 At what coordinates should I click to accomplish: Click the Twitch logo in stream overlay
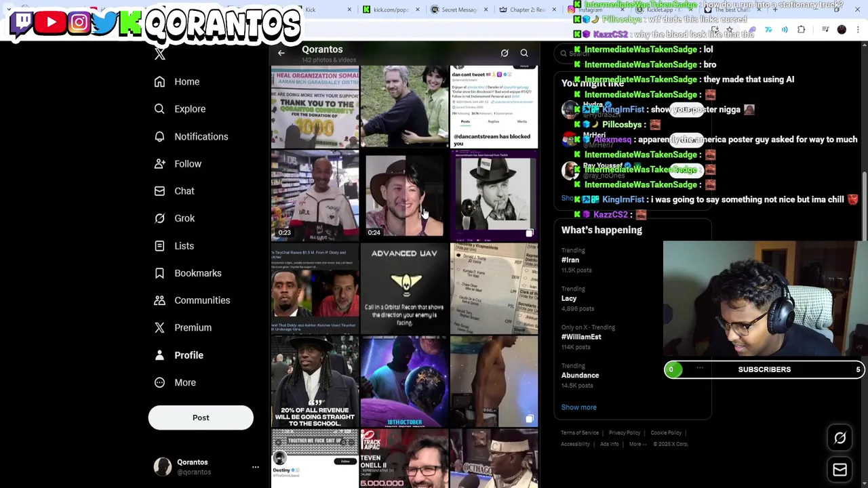pyautogui.click(x=22, y=22)
